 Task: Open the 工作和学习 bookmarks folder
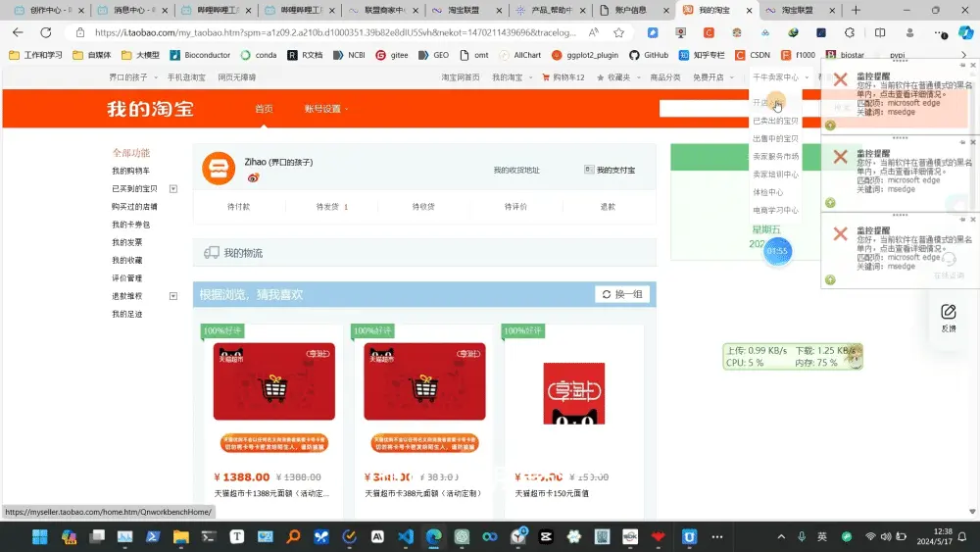pos(35,55)
